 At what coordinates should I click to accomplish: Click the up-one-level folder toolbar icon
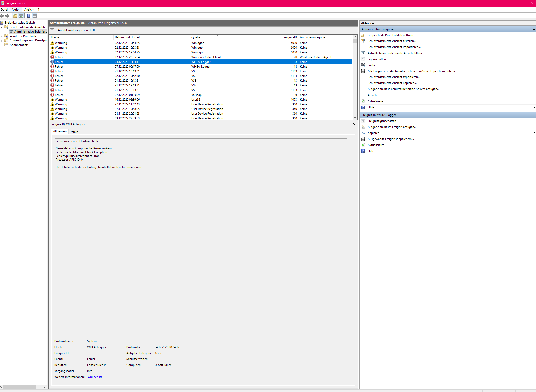pyautogui.click(x=15, y=16)
